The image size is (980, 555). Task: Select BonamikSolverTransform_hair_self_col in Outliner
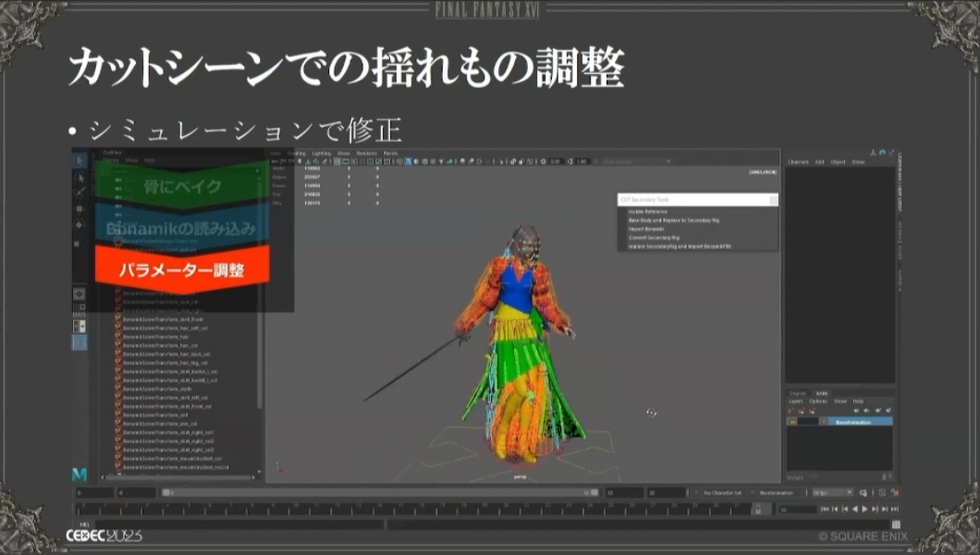pyautogui.click(x=165, y=327)
